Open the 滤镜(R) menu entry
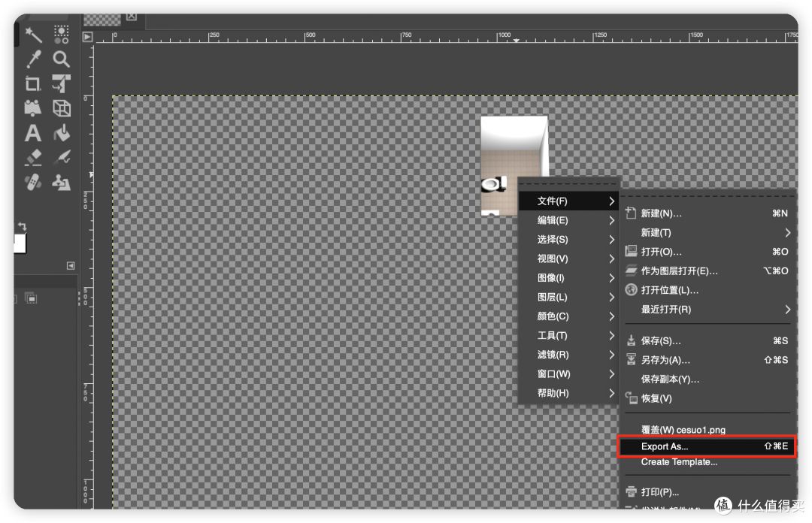The image size is (812, 523). pyautogui.click(x=568, y=355)
